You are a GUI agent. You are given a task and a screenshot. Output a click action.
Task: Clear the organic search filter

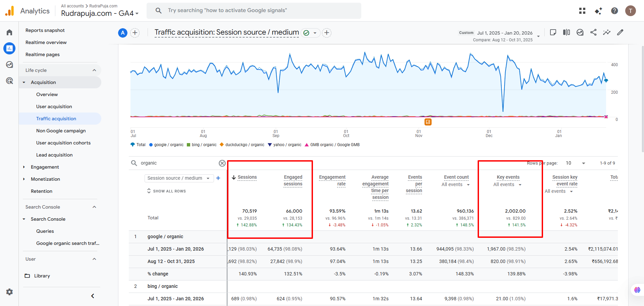[x=222, y=163]
